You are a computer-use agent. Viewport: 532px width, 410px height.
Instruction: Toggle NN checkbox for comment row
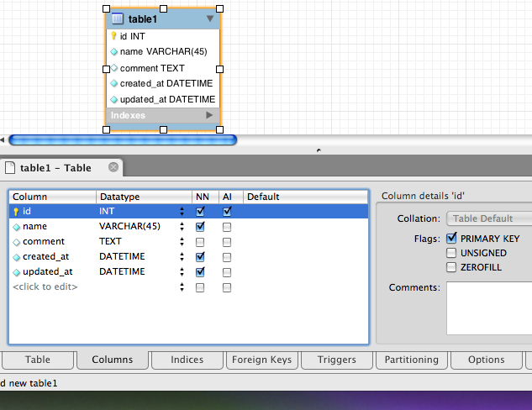(x=200, y=242)
